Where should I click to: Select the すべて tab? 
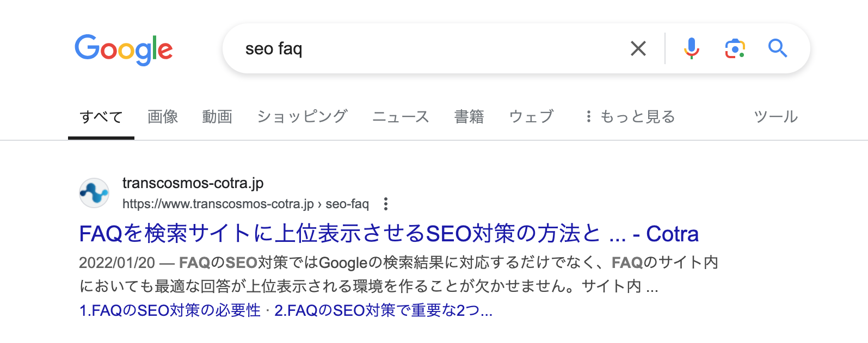pos(101,116)
